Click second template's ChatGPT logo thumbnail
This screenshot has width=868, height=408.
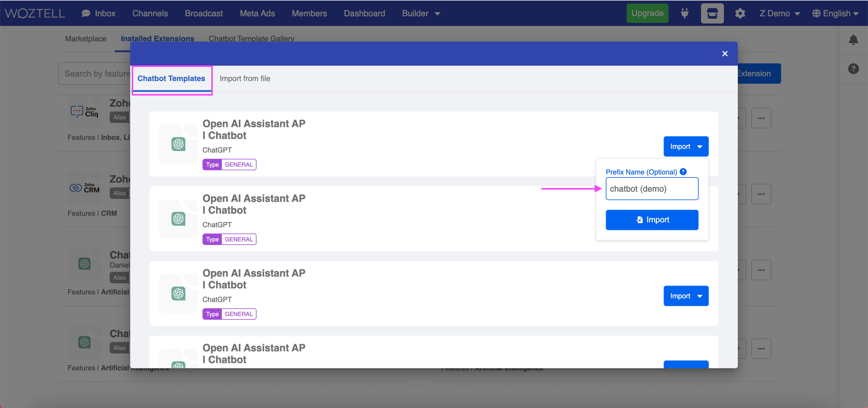pyautogui.click(x=178, y=219)
